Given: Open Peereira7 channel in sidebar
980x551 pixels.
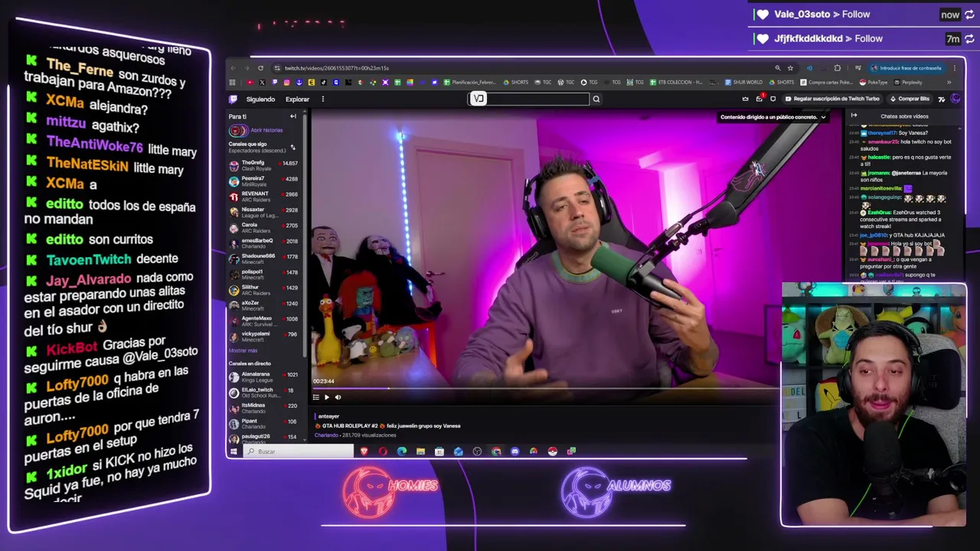Looking at the screenshot, I should click(x=264, y=181).
